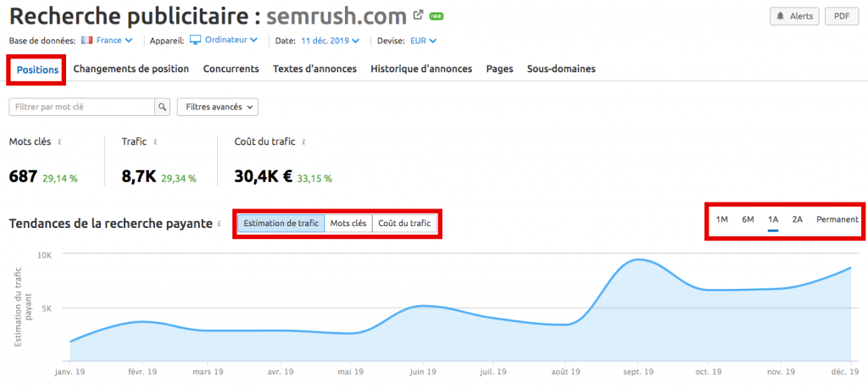The height and width of the screenshot is (388, 868).
Task: Expand the Filtres avancés dropdown
Action: [x=218, y=108]
